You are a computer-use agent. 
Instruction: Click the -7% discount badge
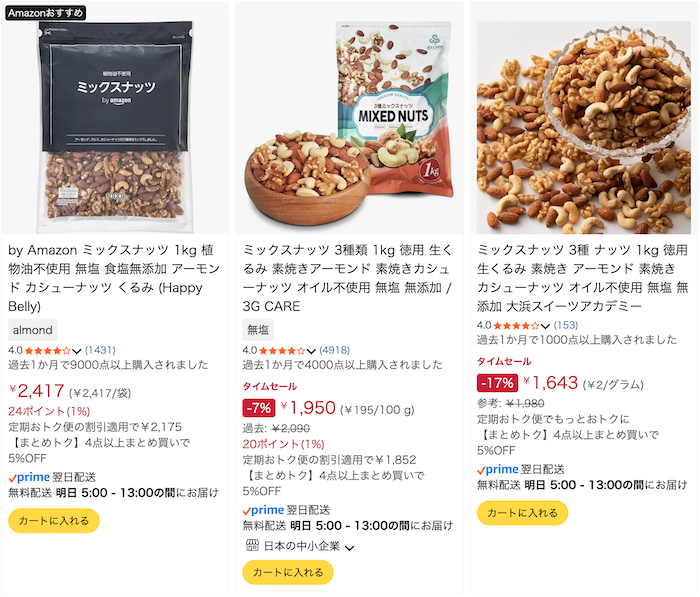(258, 408)
